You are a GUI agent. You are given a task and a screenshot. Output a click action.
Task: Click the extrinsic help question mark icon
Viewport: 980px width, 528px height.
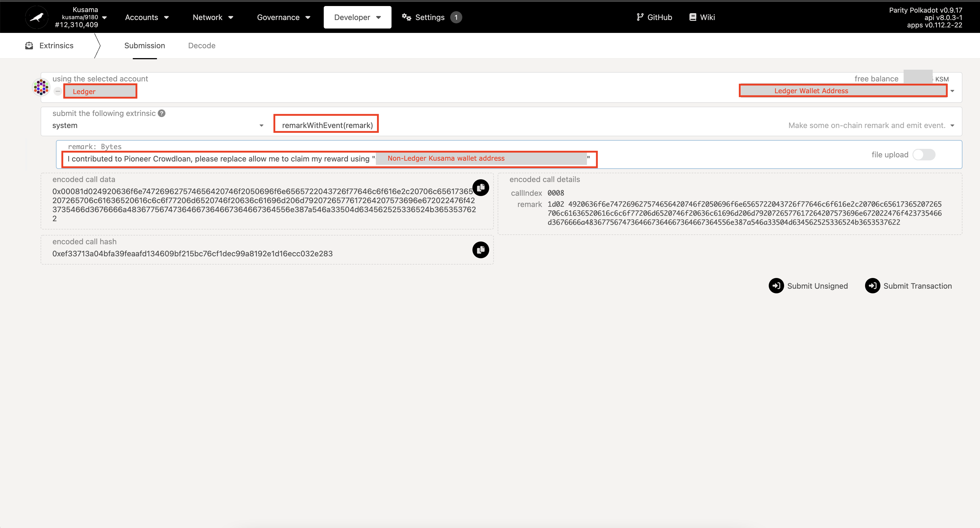coord(162,113)
